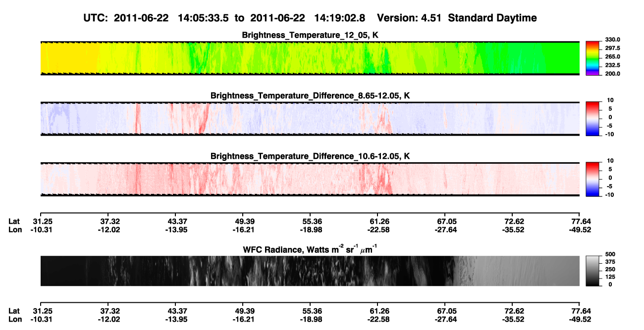Click the 61.26 latitude tick on upper axis
The height and width of the screenshot is (330, 644).
pyautogui.click(x=377, y=221)
